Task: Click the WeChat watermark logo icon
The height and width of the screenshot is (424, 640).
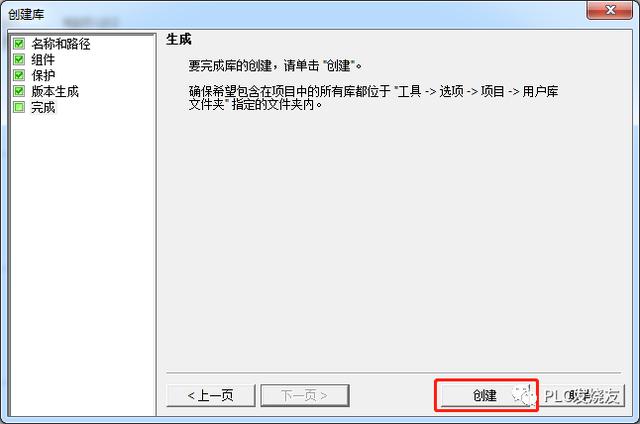Action: click(524, 396)
